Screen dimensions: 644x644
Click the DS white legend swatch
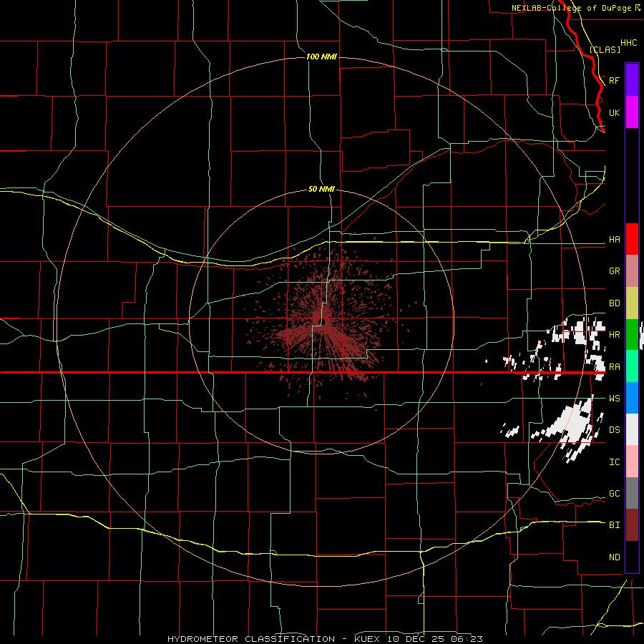(632, 429)
